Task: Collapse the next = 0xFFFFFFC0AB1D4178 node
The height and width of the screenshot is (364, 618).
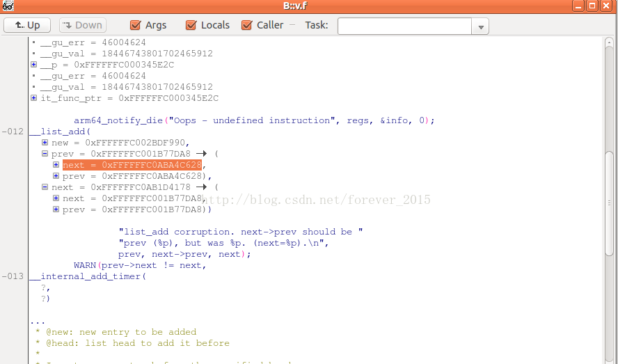Action: tap(45, 187)
